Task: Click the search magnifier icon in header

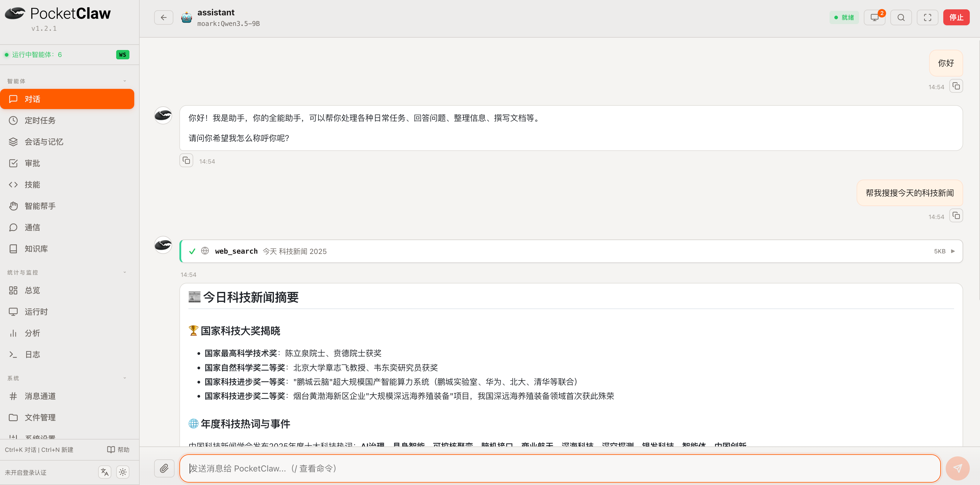Action: (901, 17)
